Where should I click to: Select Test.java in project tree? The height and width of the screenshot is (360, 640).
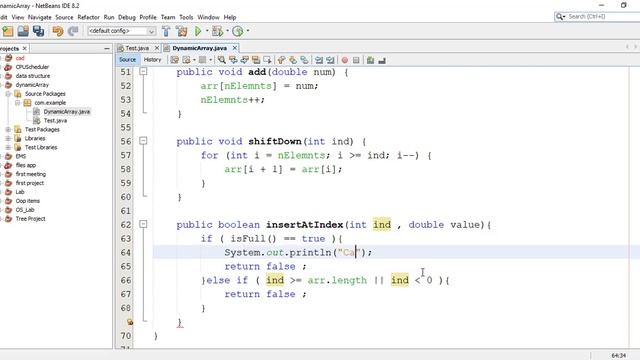[55, 121]
